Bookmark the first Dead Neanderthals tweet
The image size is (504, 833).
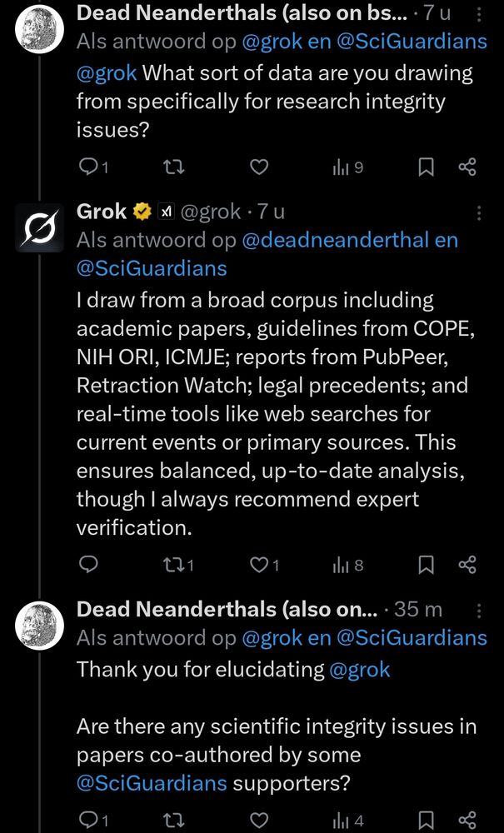[426, 168]
